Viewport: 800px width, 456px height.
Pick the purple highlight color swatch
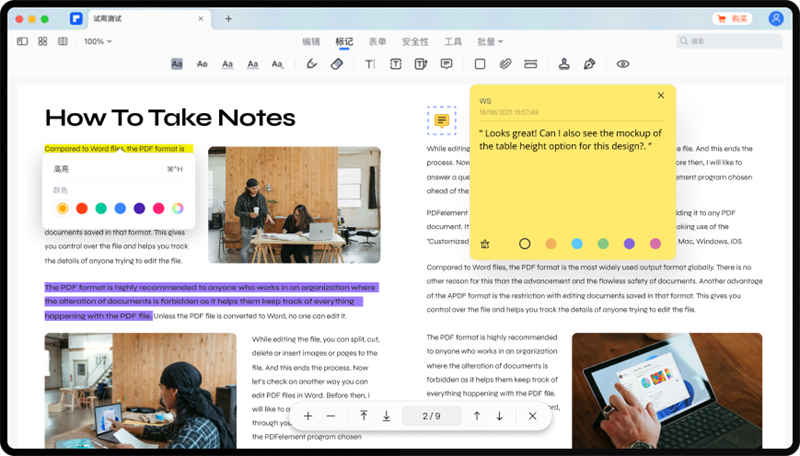pos(139,208)
